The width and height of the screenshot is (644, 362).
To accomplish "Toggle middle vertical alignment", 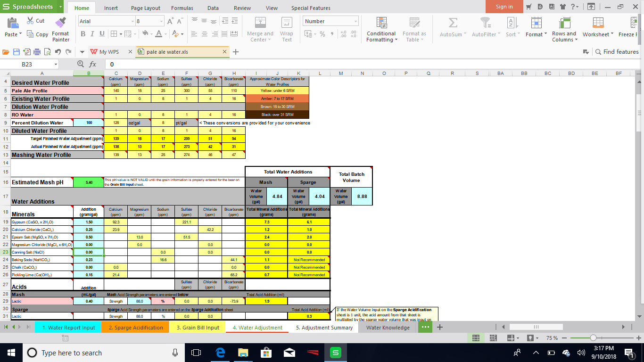I will click(x=204, y=21).
